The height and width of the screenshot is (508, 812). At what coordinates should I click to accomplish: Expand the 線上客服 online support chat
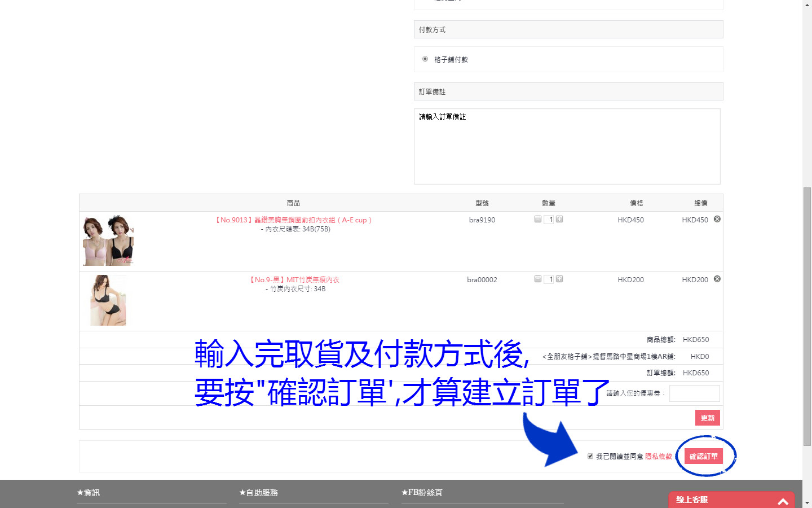click(x=731, y=500)
